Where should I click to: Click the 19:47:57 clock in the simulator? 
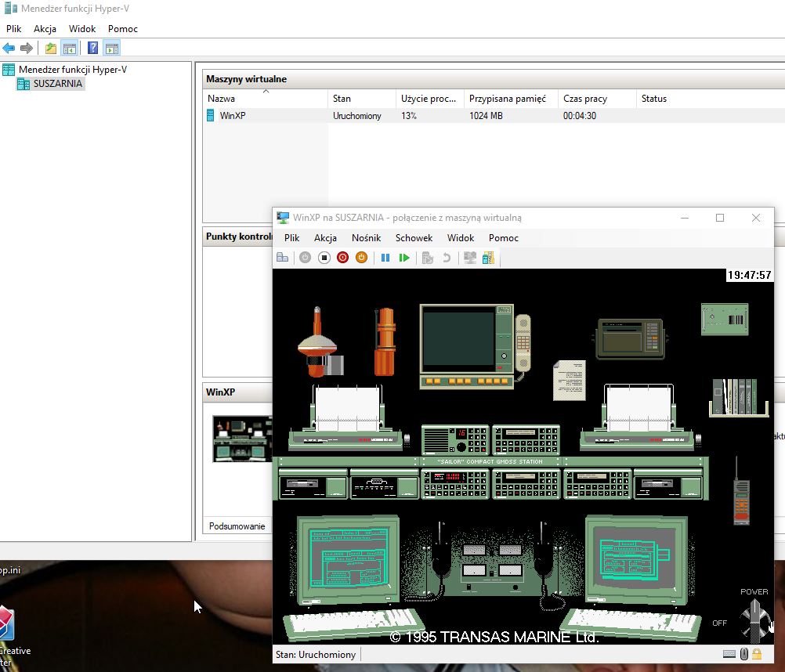coord(750,275)
